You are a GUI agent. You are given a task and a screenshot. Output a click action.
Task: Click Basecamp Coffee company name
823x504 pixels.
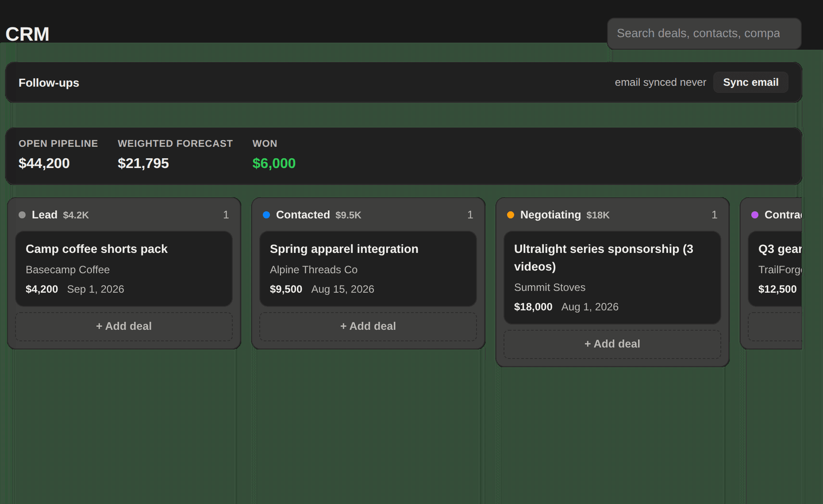(x=68, y=270)
